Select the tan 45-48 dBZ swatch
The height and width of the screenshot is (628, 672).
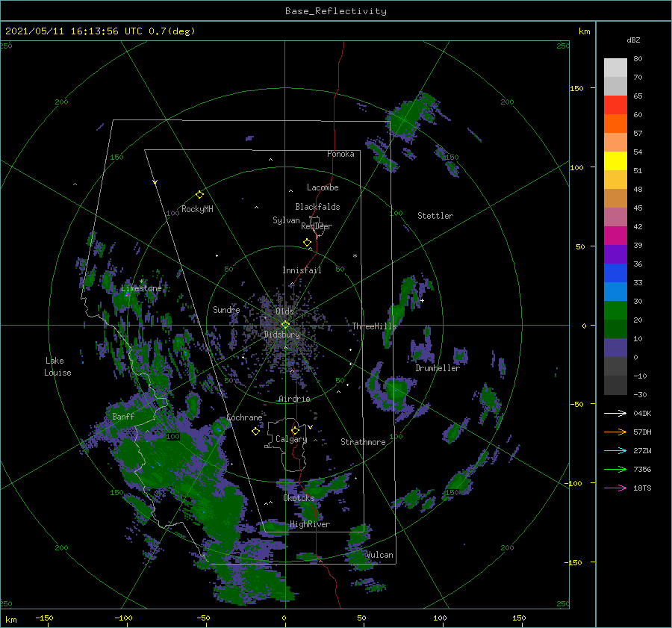coord(615,199)
